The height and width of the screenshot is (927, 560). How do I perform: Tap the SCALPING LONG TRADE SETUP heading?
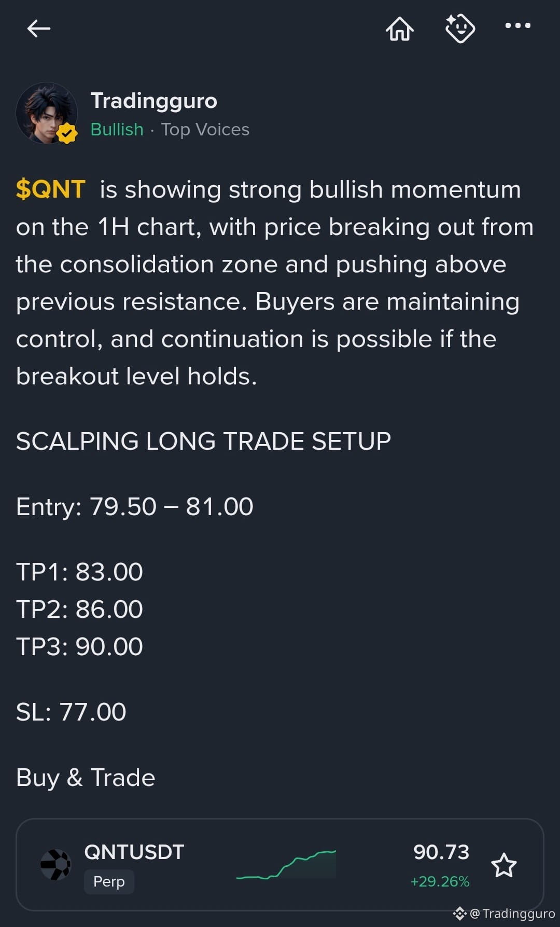[x=203, y=441]
